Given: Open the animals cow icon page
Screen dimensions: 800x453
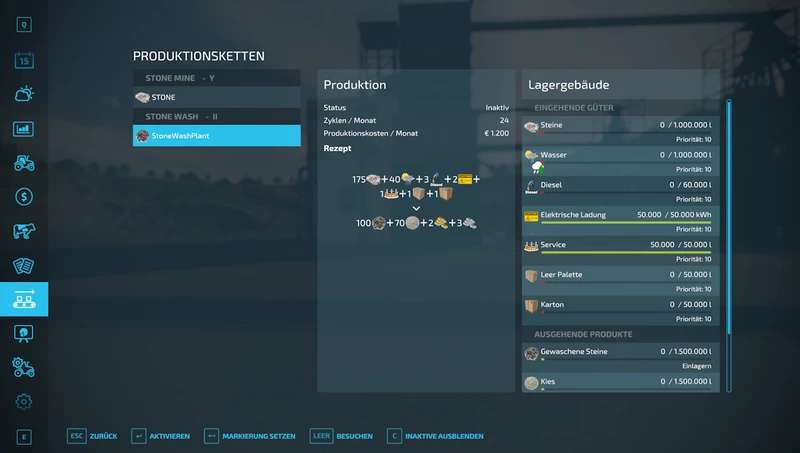Looking at the screenshot, I should tap(24, 231).
